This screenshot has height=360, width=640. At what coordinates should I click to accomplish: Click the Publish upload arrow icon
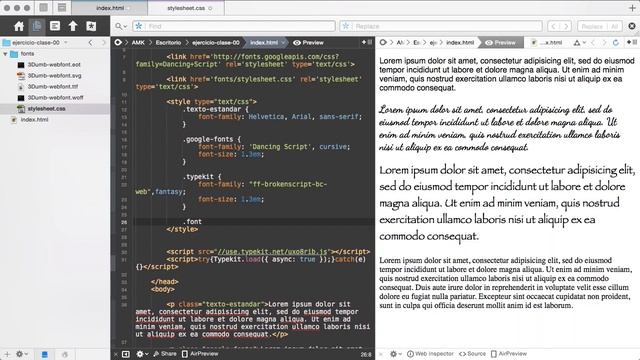tap(73, 26)
